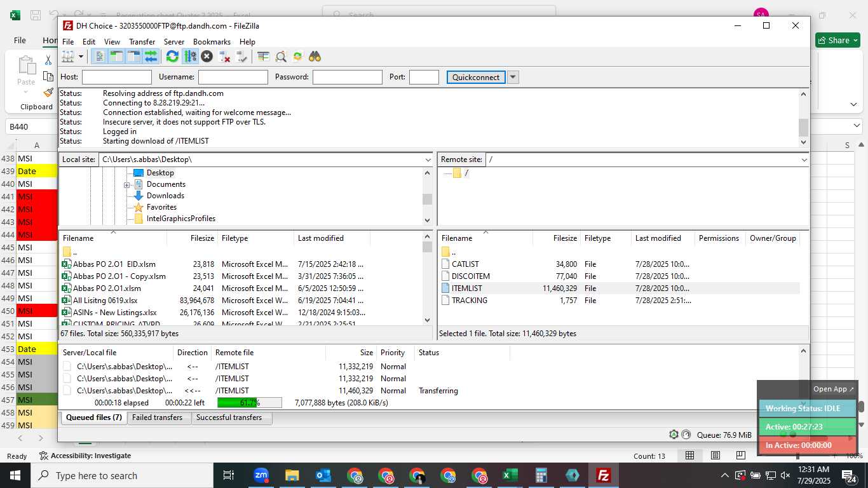
Task: Open Outlook from the taskbar
Action: [x=323, y=475]
